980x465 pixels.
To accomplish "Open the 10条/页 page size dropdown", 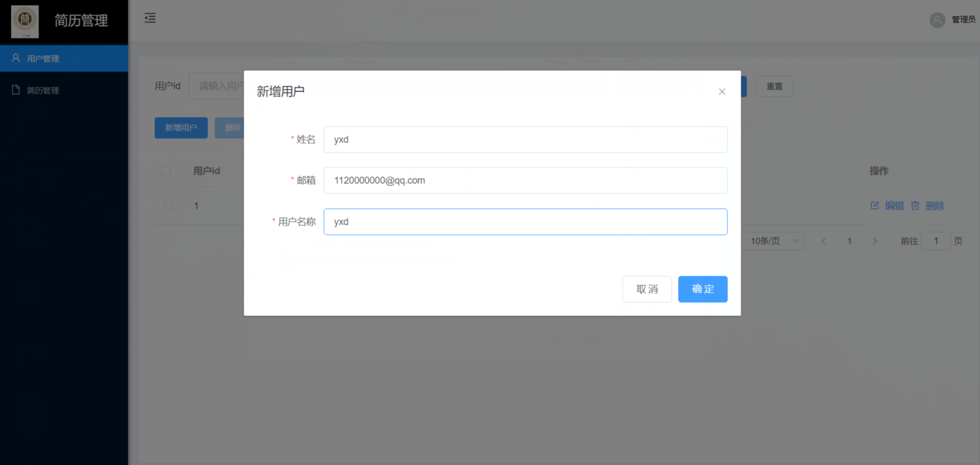I will click(x=773, y=241).
